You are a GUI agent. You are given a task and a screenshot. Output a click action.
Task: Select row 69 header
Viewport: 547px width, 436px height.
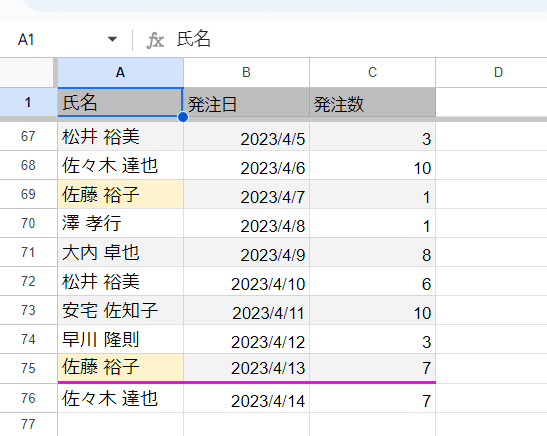(28, 194)
